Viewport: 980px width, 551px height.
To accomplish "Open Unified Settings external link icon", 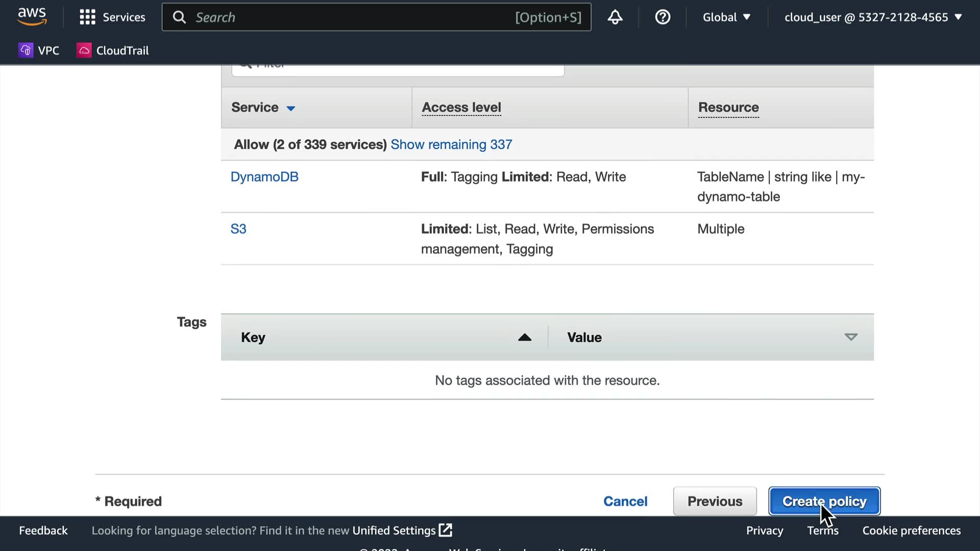I will pos(446,530).
